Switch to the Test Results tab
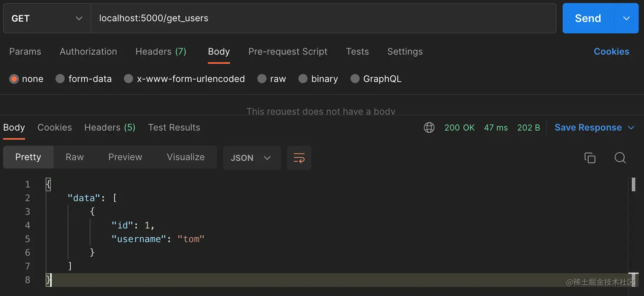This screenshot has height=296, width=644. (x=174, y=128)
